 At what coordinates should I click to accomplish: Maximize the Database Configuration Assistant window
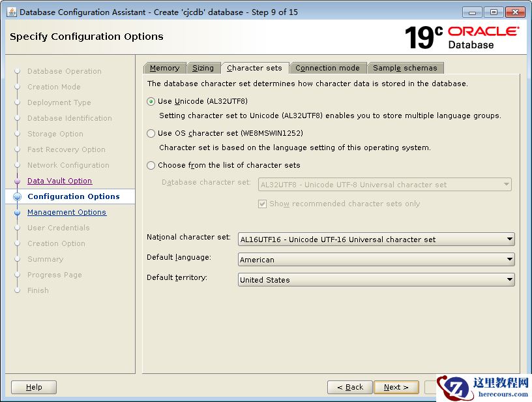[494, 12]
